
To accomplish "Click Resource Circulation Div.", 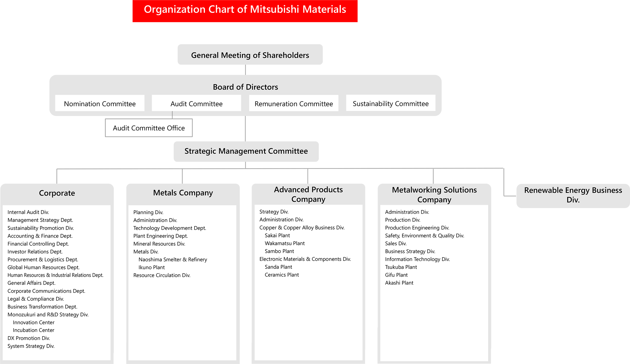I will click(x=162, y=275).
